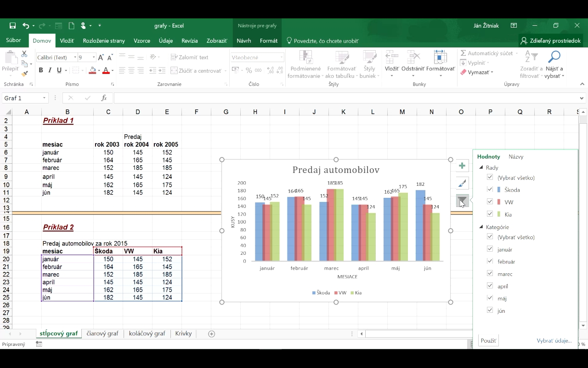
Task: Cut selection with the scissors icon
Action: 24,54
